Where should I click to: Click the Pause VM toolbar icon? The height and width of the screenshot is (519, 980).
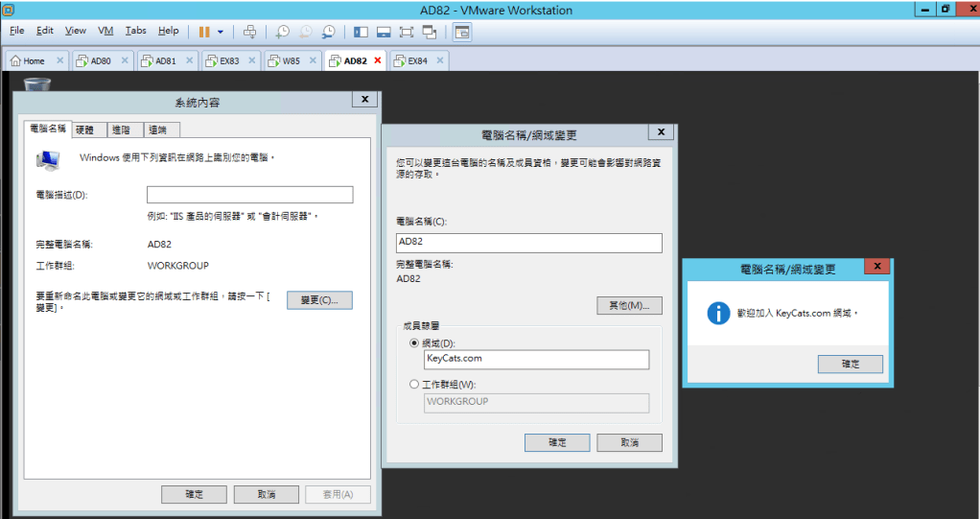[x=204, y=32]
